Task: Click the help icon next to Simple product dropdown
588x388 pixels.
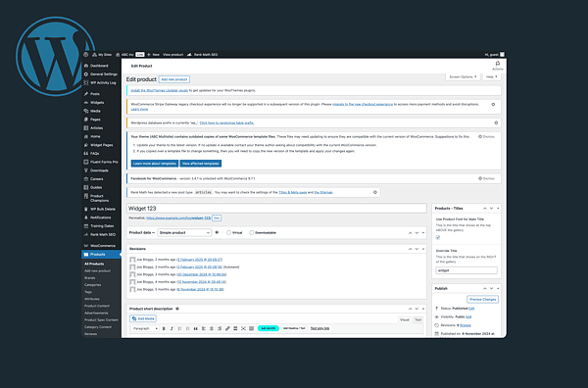Action: coord(217,232)
